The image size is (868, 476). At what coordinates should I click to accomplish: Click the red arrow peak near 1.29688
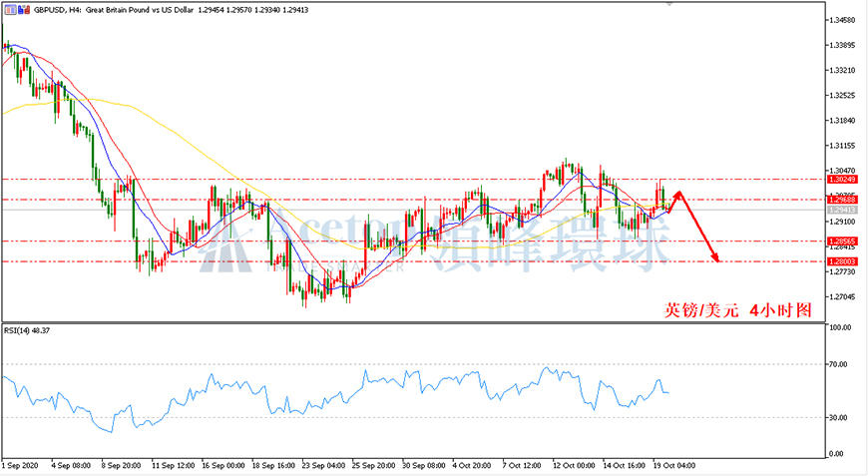[678, 195]
